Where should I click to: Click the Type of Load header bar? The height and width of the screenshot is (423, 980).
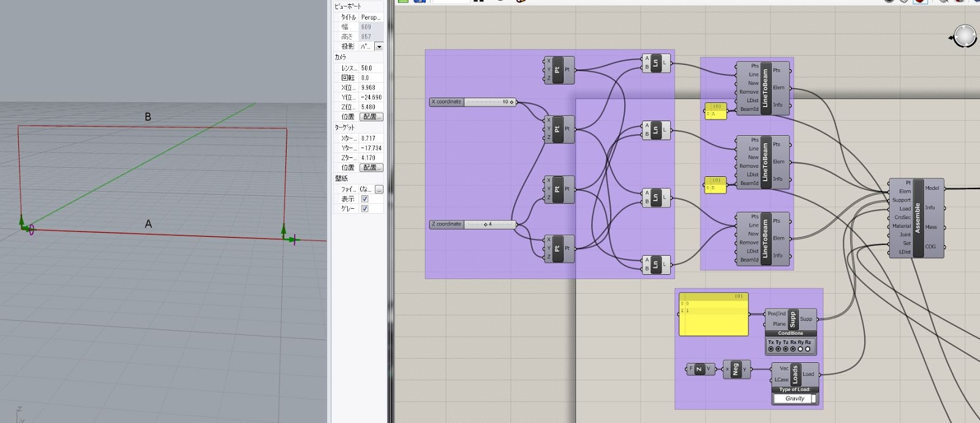click(795, 390)
